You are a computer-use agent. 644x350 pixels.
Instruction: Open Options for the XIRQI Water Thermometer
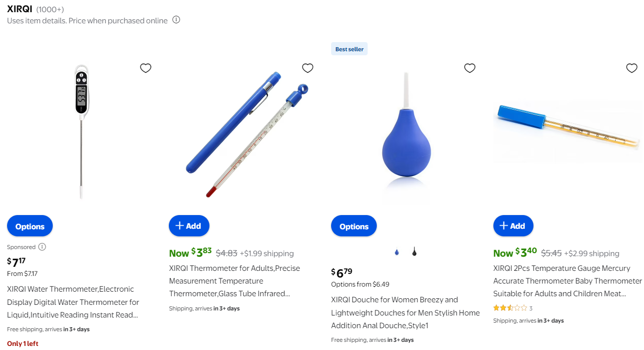30,226
